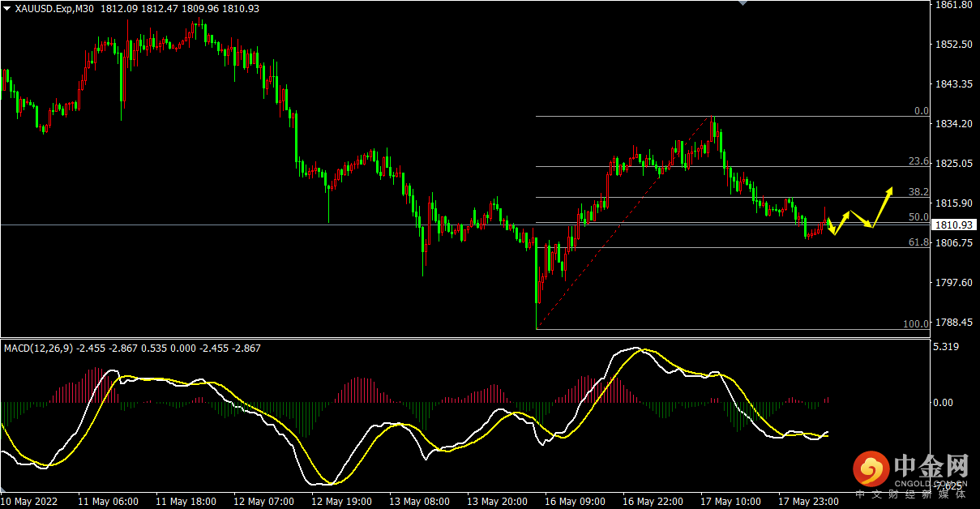
Task: Click OHLC values 1812.09 1812.47 1809.96 1810.93
Action: pos(180,8)
